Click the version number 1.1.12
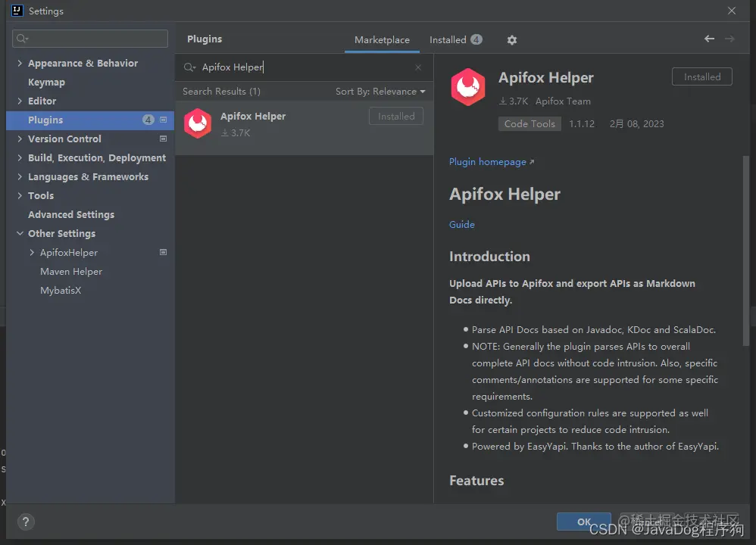756x545 pixels. (582, 124)
